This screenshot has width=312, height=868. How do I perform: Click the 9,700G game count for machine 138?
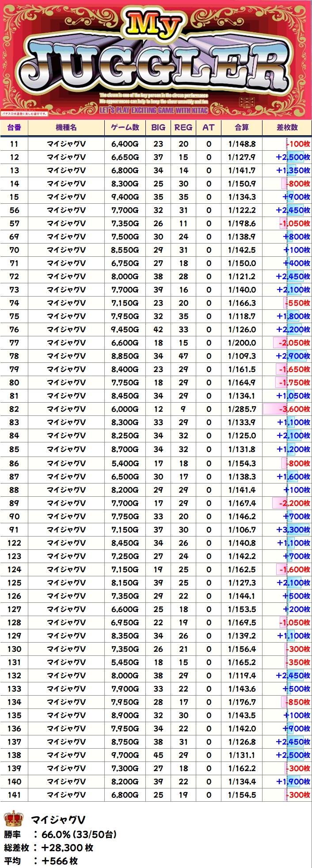coord(125,755)
